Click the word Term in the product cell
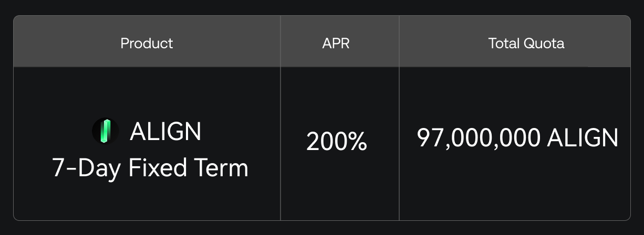 click(221, 168)
